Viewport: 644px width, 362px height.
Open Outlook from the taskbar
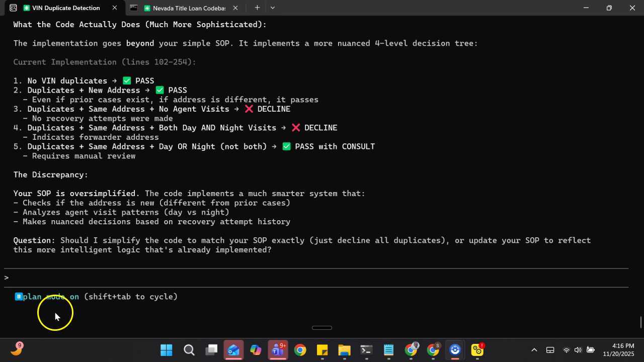tap(233, 350)
